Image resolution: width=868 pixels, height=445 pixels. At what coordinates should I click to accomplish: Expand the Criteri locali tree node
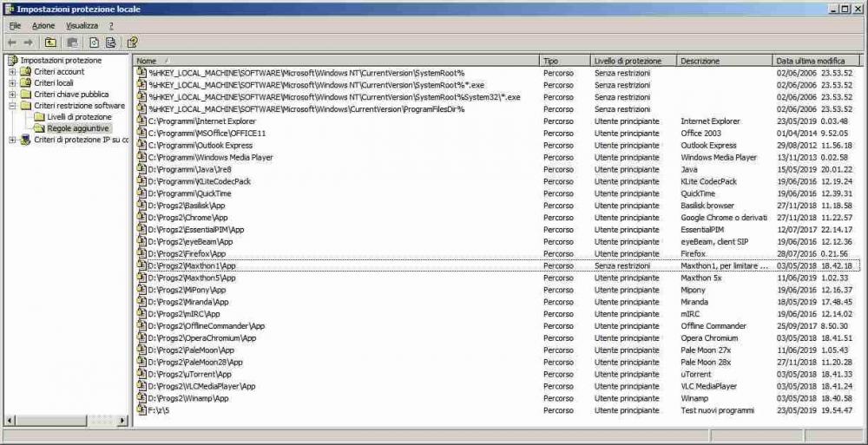click(12, 83)
